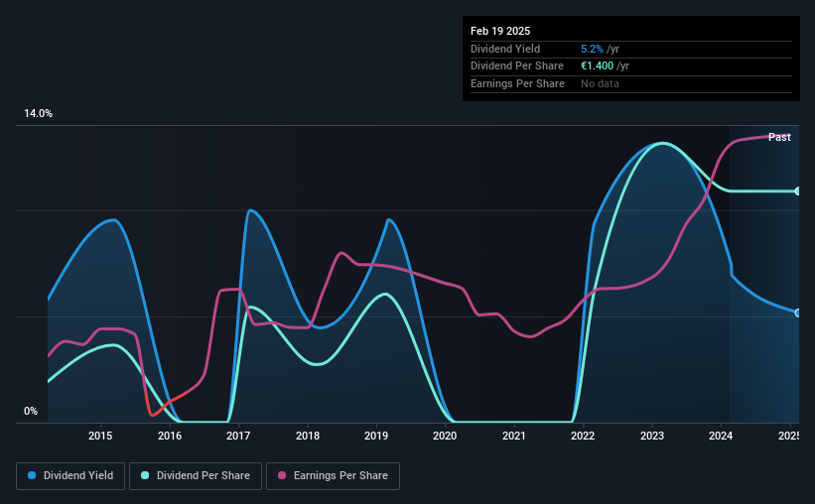This screenshot has width=815, height=504.
Task: Click the teal Dividend Per Share legend dot
Action: pos(145,475)
